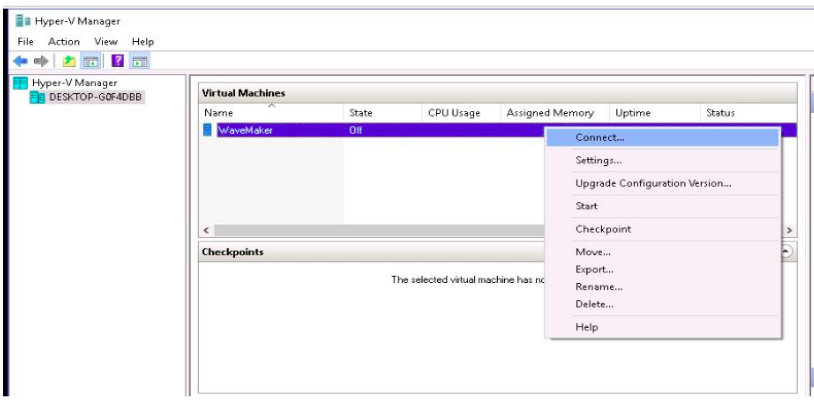This screenshot has height=403, width=814.
Task: Open the purple Help toolbar icon
Action: tap(117, 61)
